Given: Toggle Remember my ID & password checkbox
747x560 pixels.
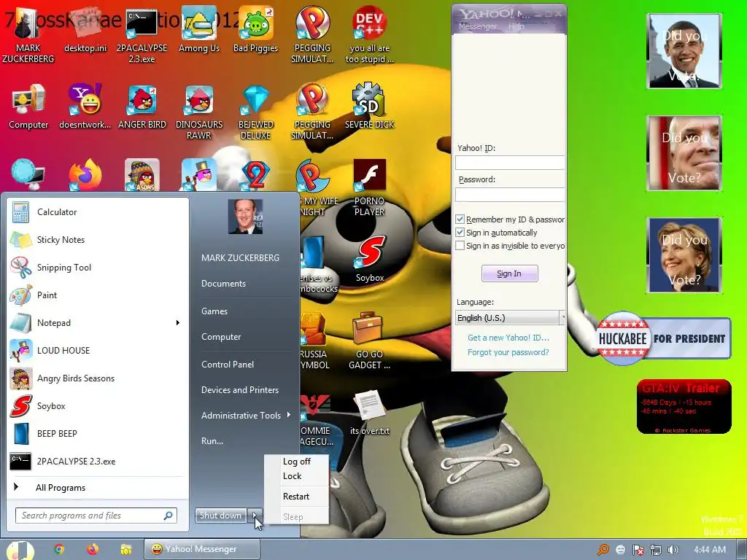Looking at the screenshot, I should [460, 219].
